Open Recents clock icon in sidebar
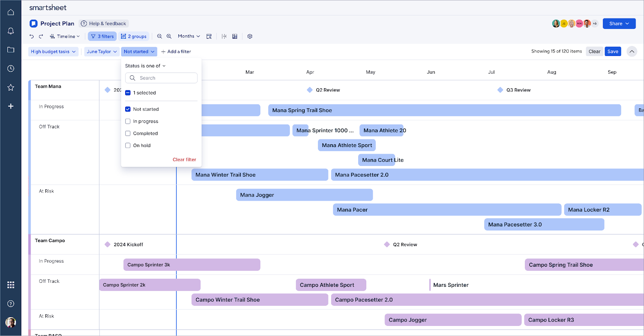 coord(11,68)
